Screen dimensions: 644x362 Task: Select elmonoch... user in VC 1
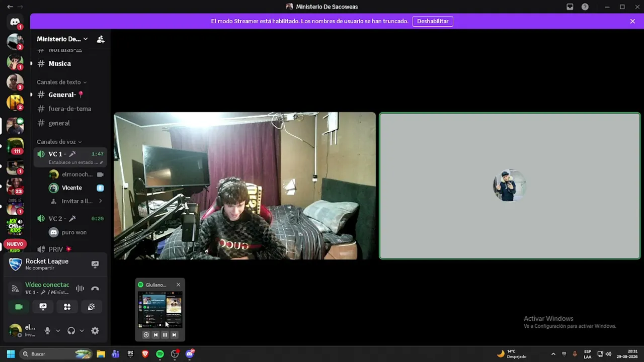point(76,174)
